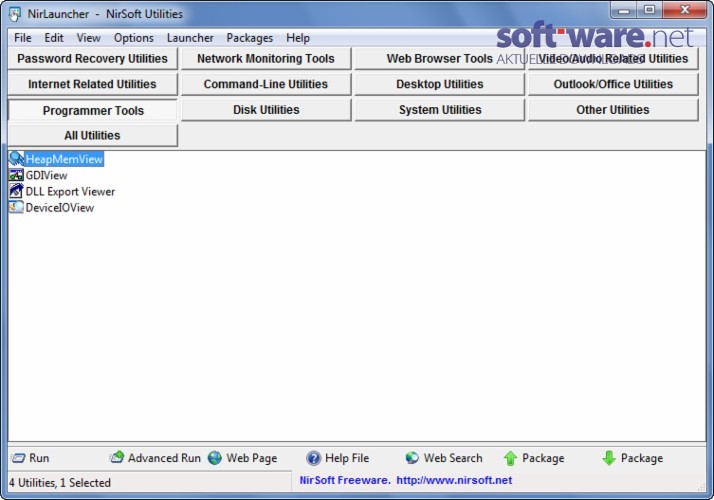Image resolution: width=714 pixels, height=500 pixels.
Task: Click Web Page label in toolbar
Action: (252, 458)
